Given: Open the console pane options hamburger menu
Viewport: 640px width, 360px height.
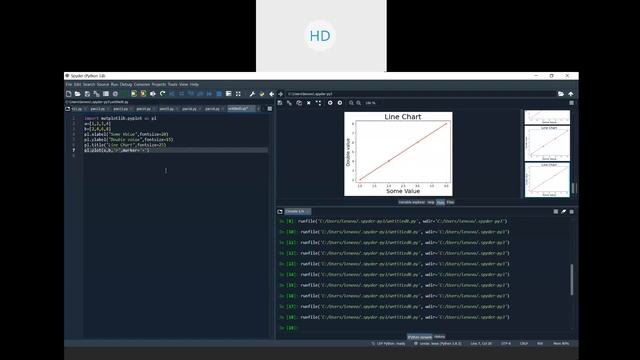Looking at the screenshot, I should pyautogui.click(x=571, y=212).
